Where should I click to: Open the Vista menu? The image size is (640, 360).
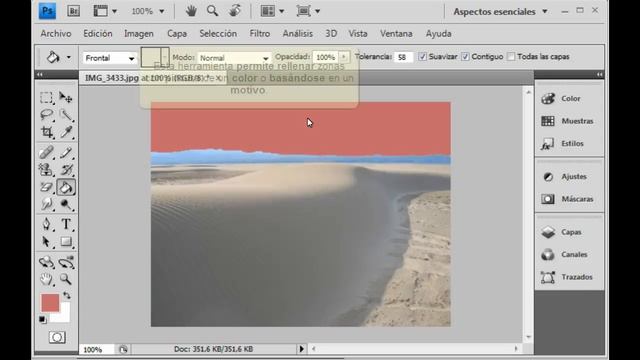pyautogui.click(x=358, y=33)
